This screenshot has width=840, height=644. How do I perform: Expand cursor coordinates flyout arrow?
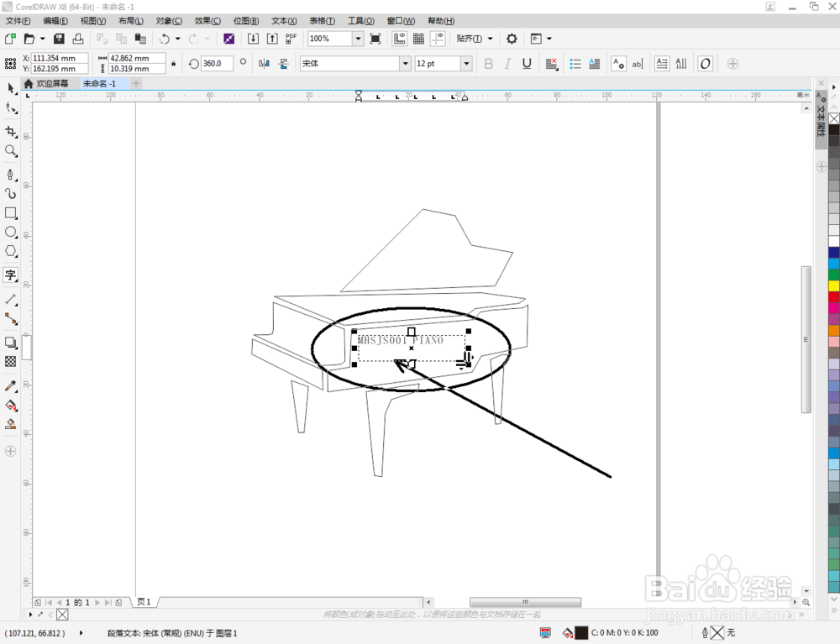(81, 633)
